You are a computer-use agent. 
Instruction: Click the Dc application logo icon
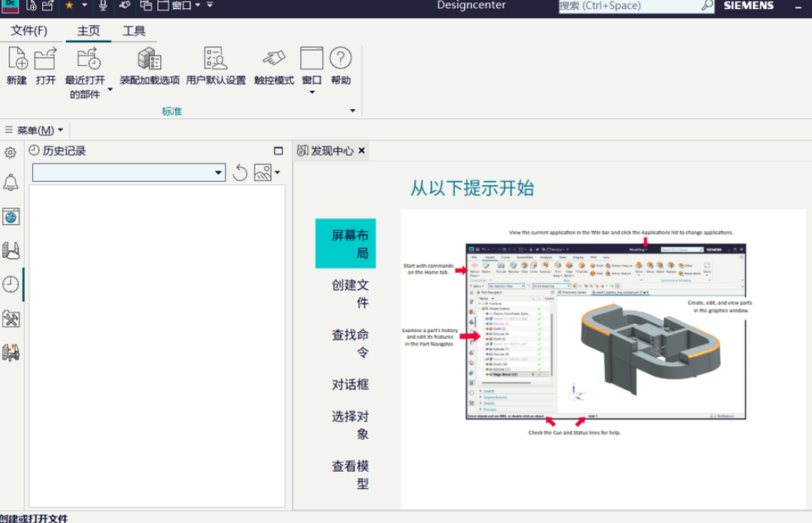(11, 5)
